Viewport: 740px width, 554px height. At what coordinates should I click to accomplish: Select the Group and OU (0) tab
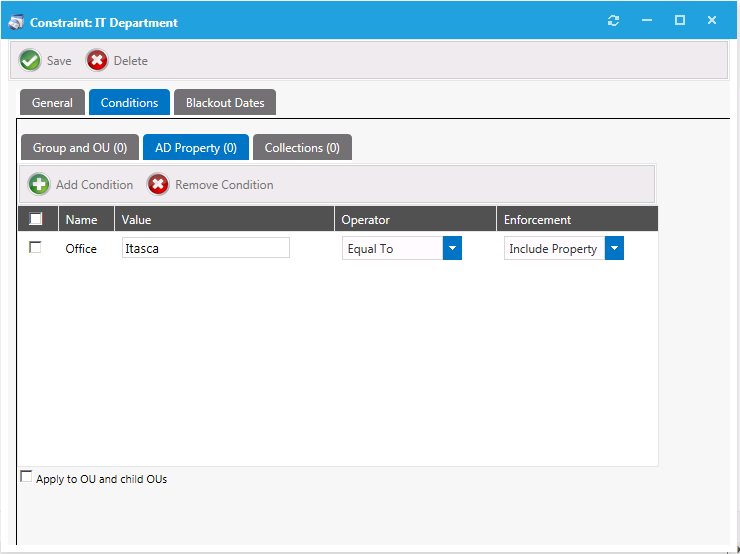pos(80,148)
